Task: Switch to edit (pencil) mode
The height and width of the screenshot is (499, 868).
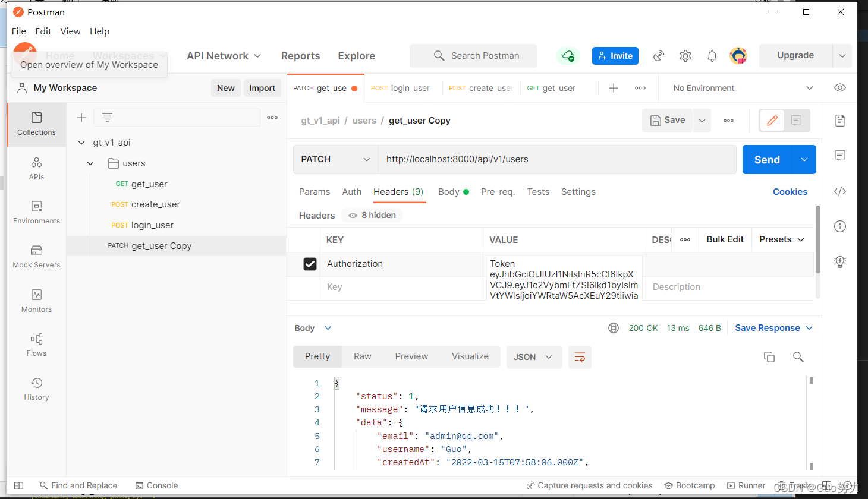Action: [772, 121]
